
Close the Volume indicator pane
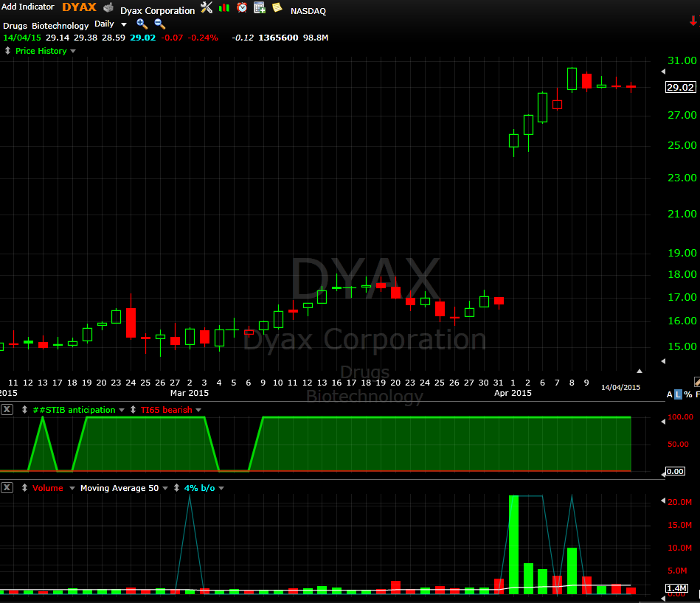[x=7, y=487]
